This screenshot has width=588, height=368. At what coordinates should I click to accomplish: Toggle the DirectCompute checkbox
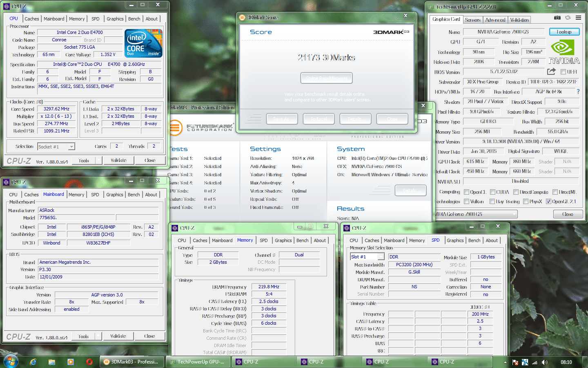516,192
